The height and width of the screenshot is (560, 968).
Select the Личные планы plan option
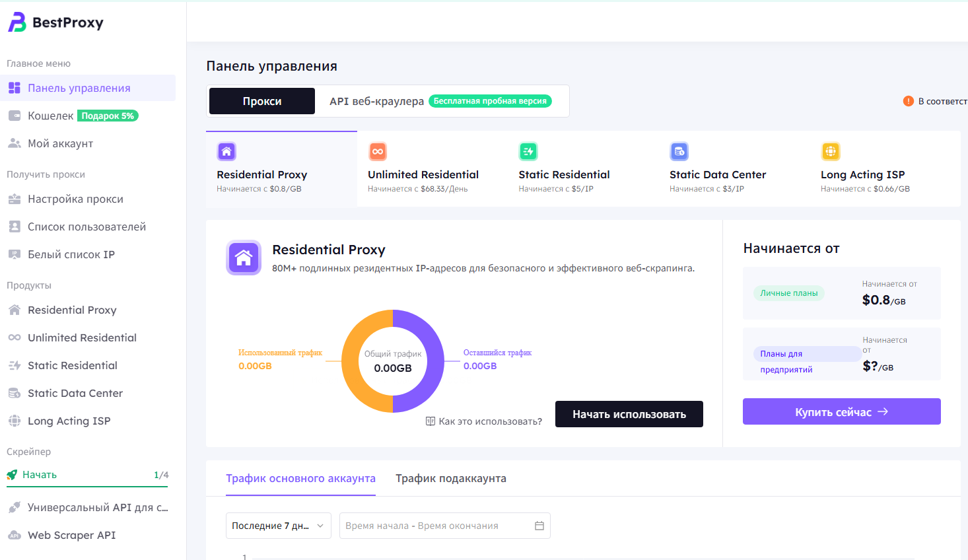coord(788,293)
